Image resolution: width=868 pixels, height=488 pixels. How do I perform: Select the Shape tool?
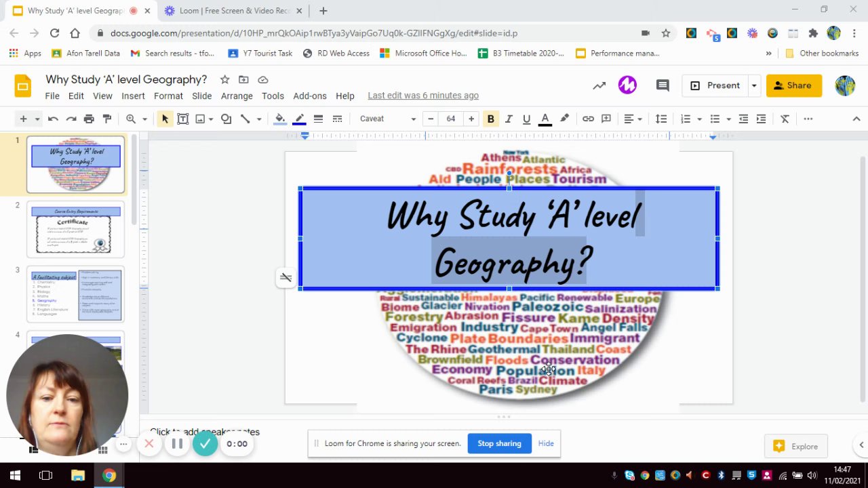[226, 119]
